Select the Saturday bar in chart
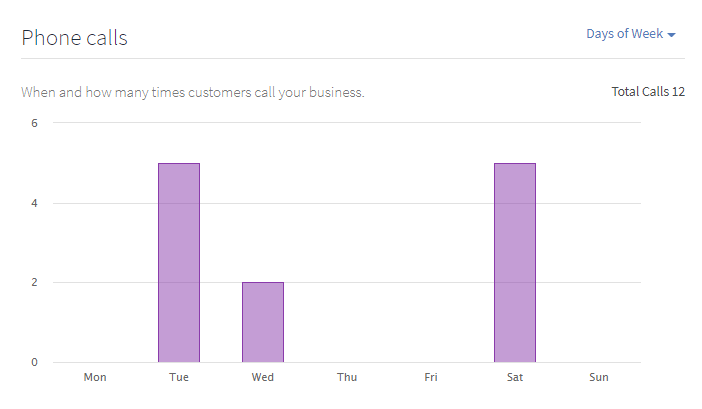The image size is (702, 409). (x=515, y=263)
